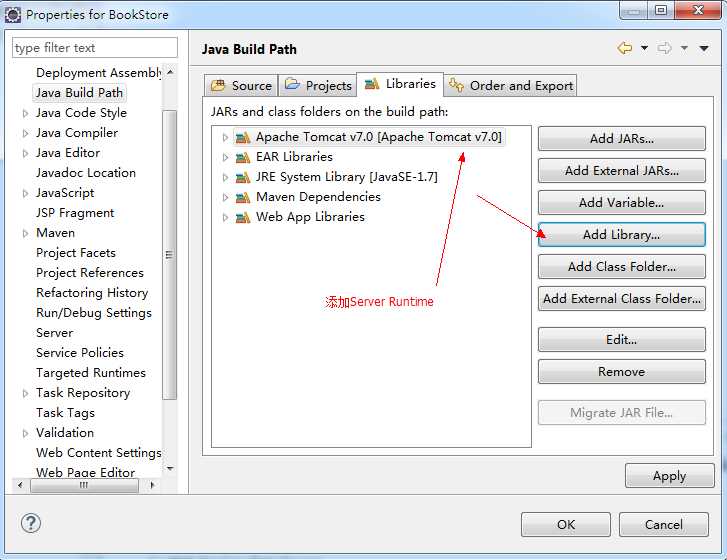Screen dimensions: 727x560
Task: Expand Maven Dependencies node
Action: tap(225, 197)
